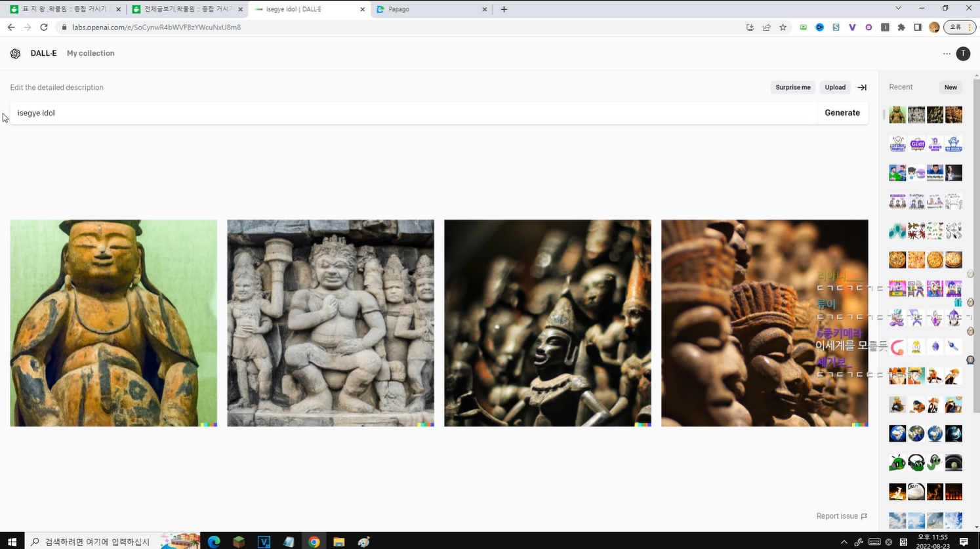Screen dimensions: 980x549
Task: Collapse the Recent sidebar with arrow icon
Action: point(862,87)
